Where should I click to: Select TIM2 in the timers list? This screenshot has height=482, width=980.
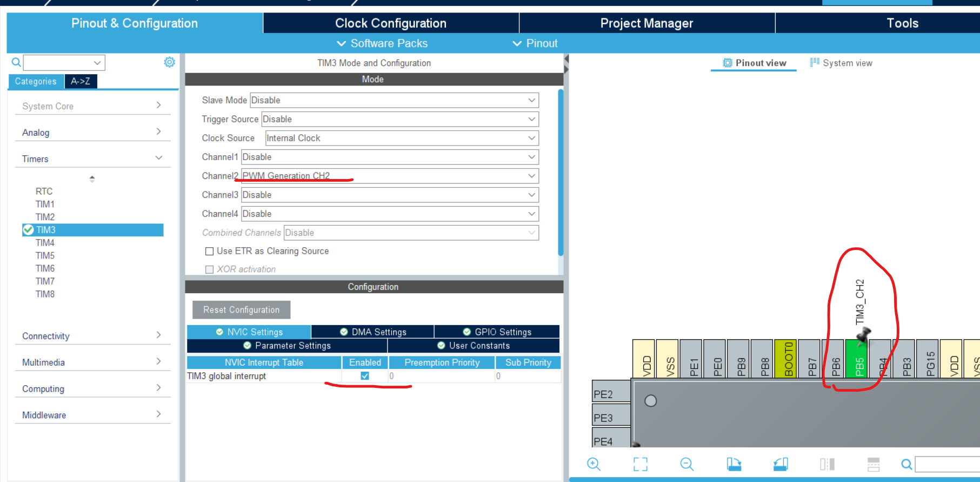pyautogui.click(x=45, y=217)
